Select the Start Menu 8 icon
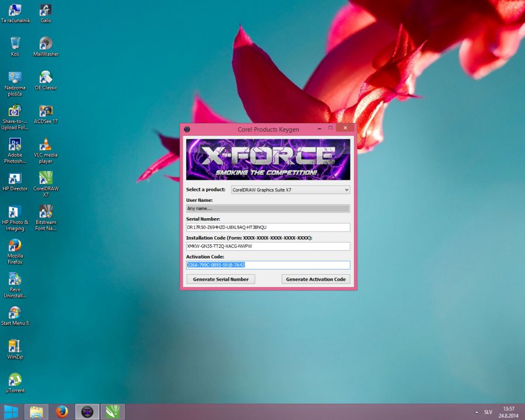 coord(15,316)
